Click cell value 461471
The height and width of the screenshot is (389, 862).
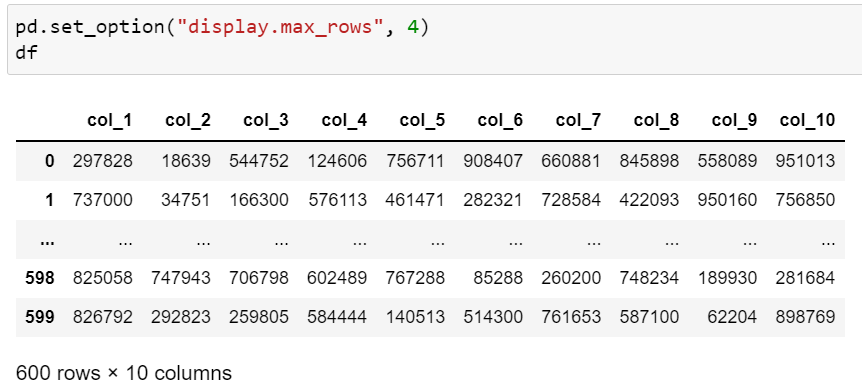[415, 200]
